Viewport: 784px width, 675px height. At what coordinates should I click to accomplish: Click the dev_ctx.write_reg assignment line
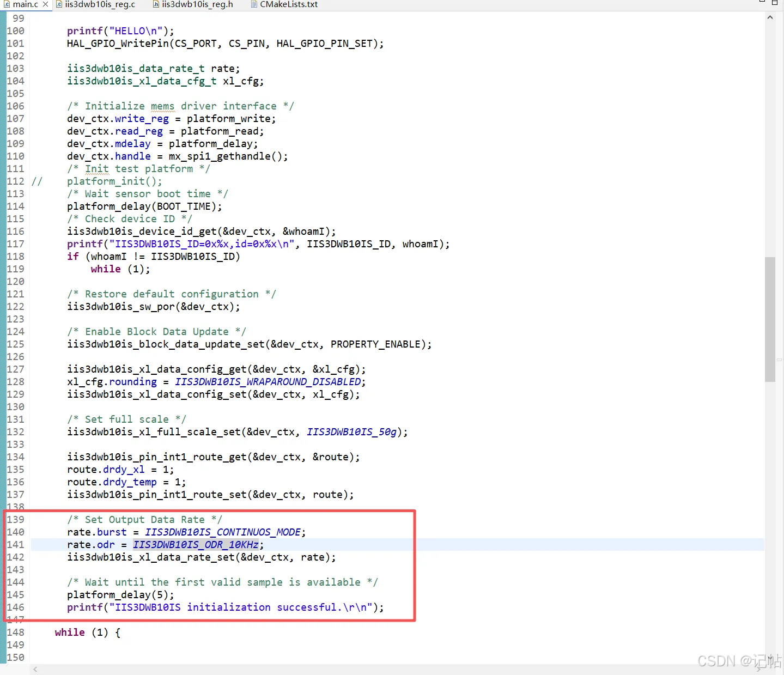pos(171,119)
